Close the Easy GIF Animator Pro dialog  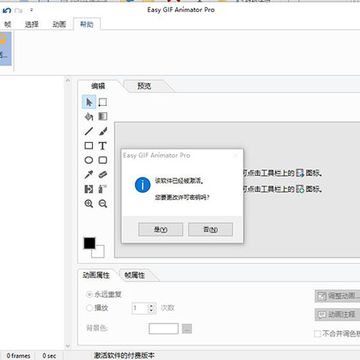click(x=236, y=155)
